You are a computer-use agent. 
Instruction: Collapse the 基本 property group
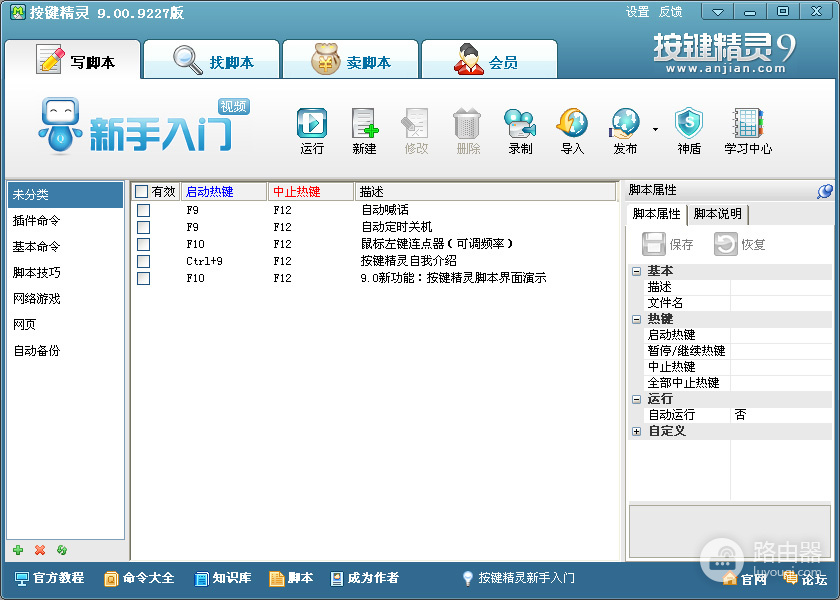coord(636,271)
